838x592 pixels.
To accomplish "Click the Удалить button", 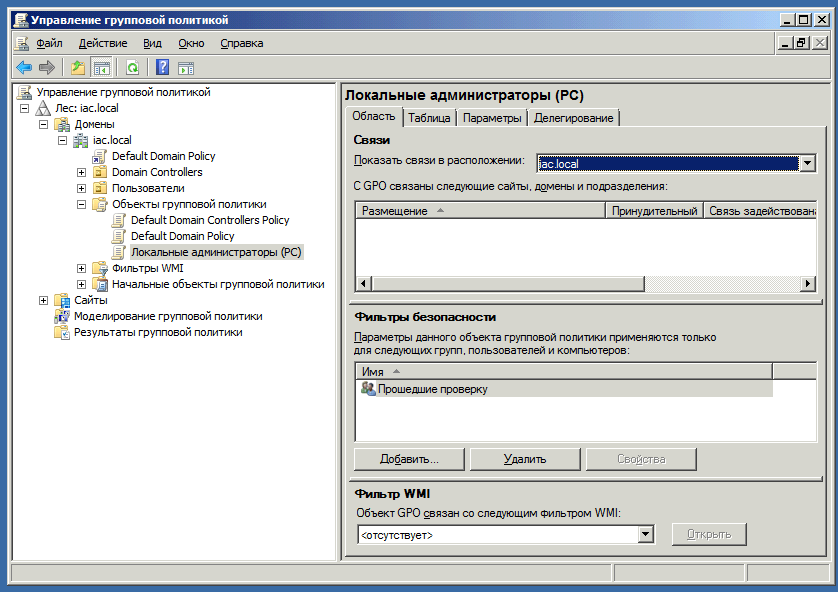I will click(x=525, y=459).
